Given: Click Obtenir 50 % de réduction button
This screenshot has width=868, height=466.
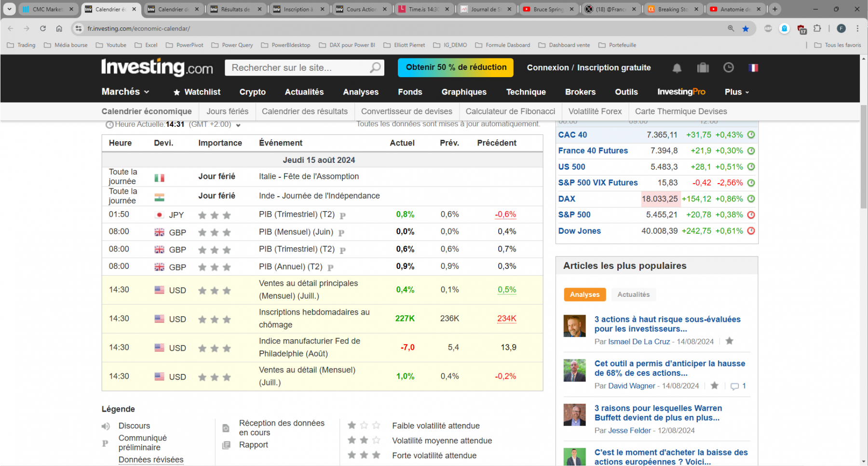Looking at the screenshot, I should [456, 67].
